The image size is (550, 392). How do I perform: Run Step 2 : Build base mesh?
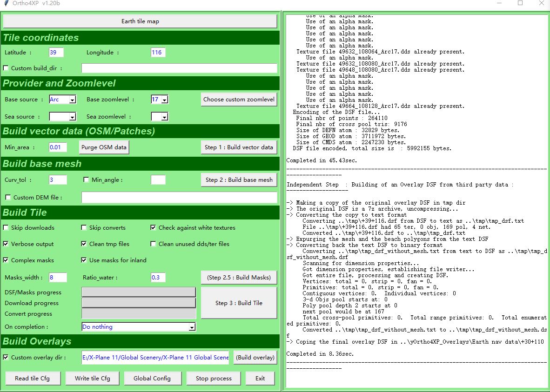tap(239, 180)
